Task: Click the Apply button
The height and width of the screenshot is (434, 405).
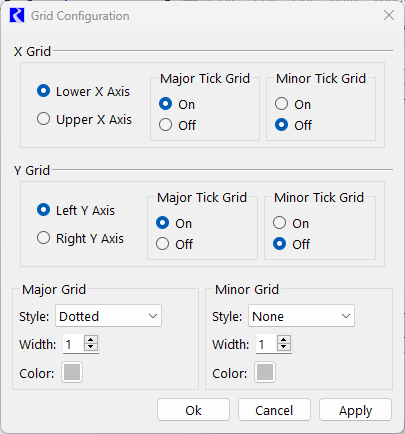Action: (355, 410)
